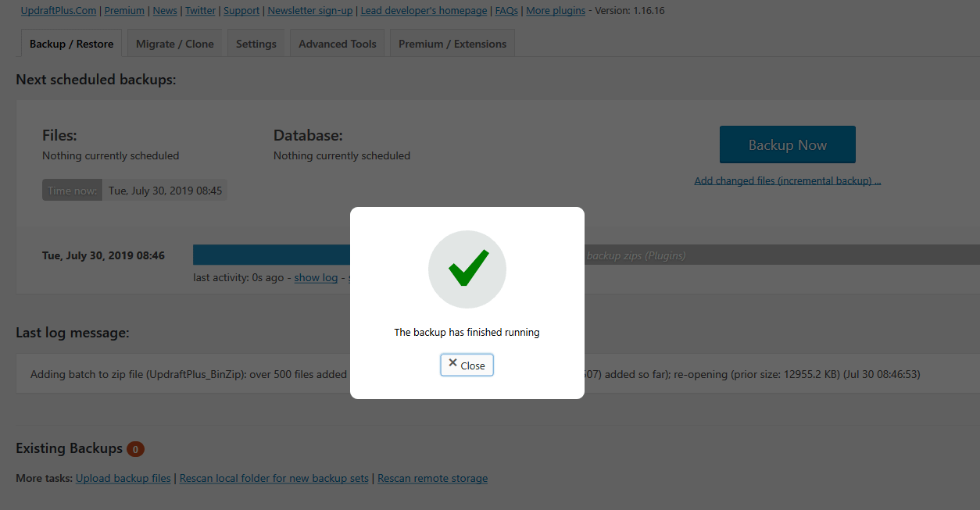
Task: Click the red existing backups count badge
Action: click(x=135, y=449)
